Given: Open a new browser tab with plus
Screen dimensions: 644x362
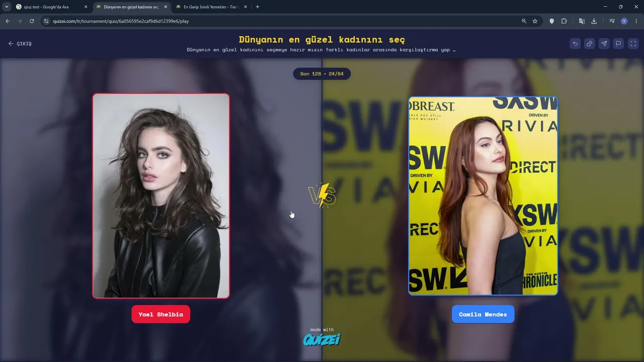Looking at the screenshot, I should point(258,7).
